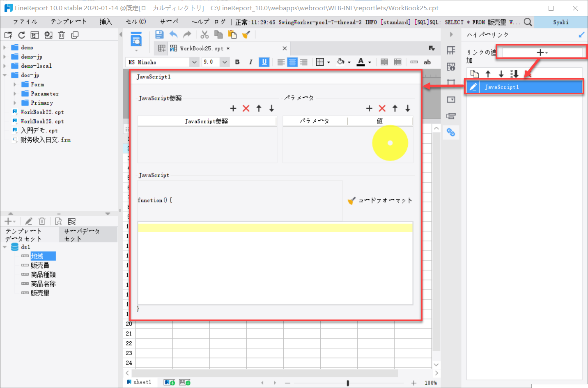This screenshot has width=588, height=388.
Task: Click the Save icon in toolbar
Action: 159,35
